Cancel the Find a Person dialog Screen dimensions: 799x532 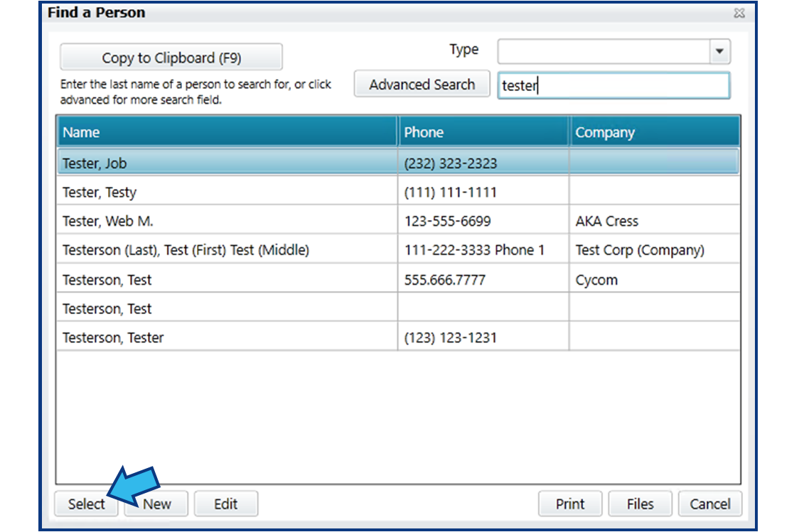pyautogui.click(x=710, y=504)
